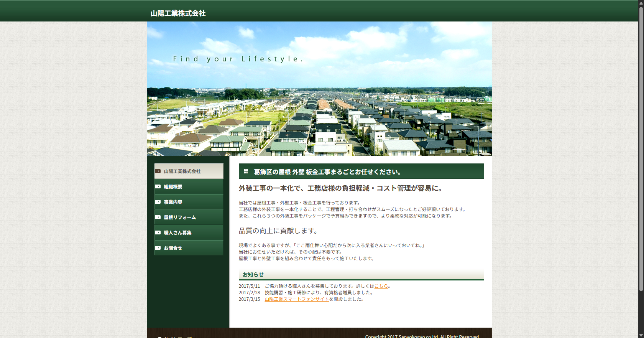
Task: Open the 屋根リフォーム menu label
Action: 180,218
